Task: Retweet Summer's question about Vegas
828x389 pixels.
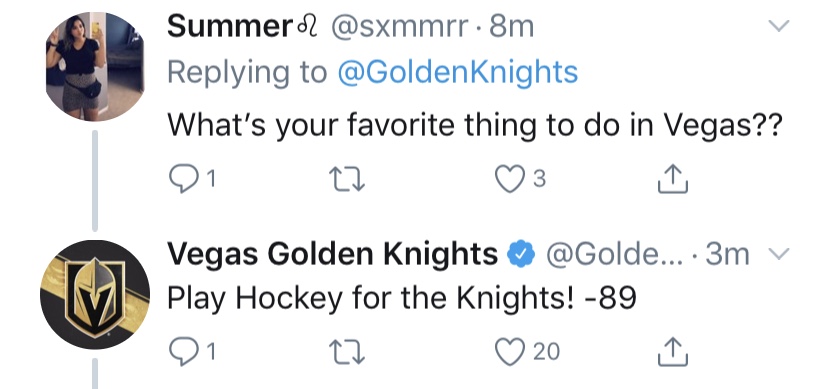Action: [346, 181]
